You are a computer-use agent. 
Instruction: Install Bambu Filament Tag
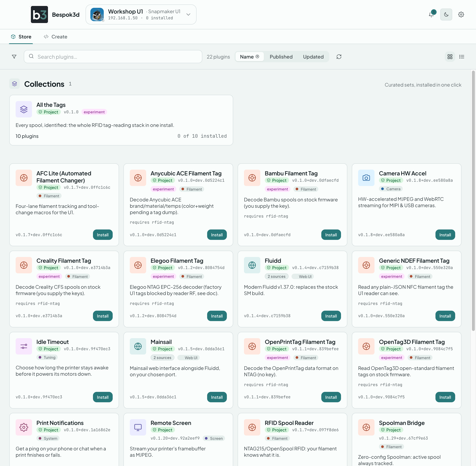(x=331, y=235)
